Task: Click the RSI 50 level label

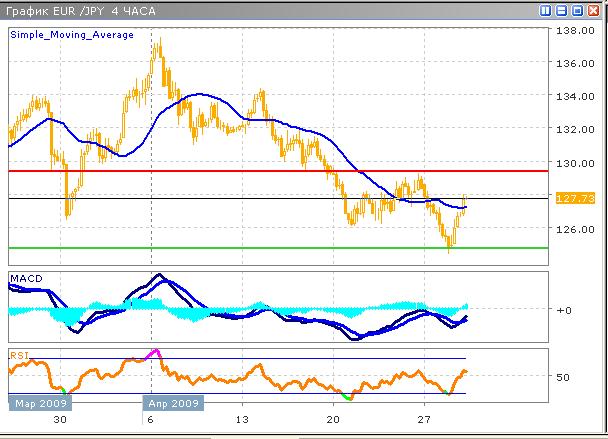Action: tap(566, 377)
